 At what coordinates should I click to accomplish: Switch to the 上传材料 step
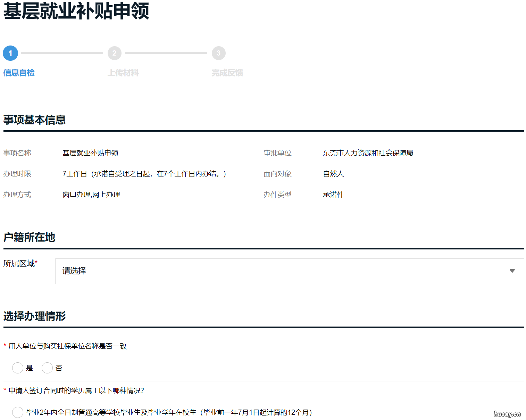click(x=123, y=73)
